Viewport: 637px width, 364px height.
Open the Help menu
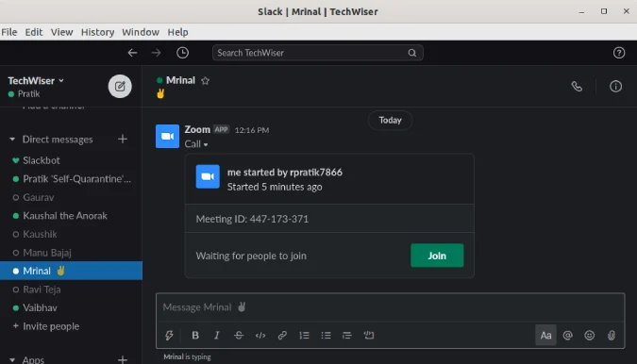coord(178,32)
